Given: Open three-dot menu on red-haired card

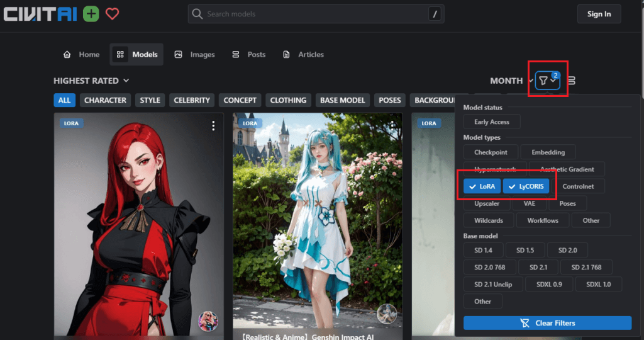Looking at the screenshot, I should click(213, 126).
